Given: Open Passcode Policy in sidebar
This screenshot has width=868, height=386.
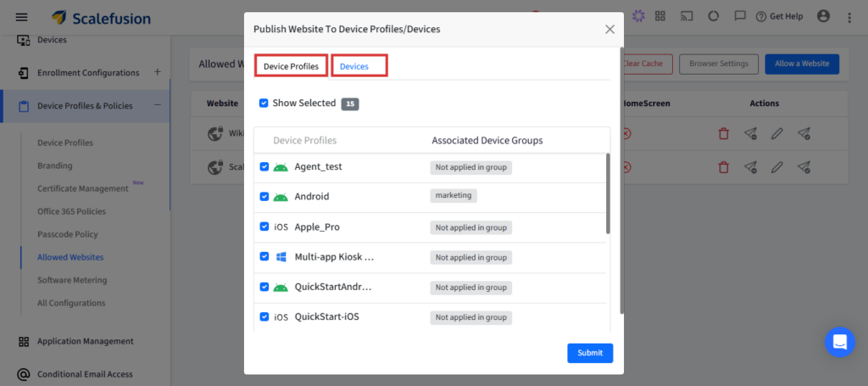Looking at the screenshot, I should coord(68,234).
